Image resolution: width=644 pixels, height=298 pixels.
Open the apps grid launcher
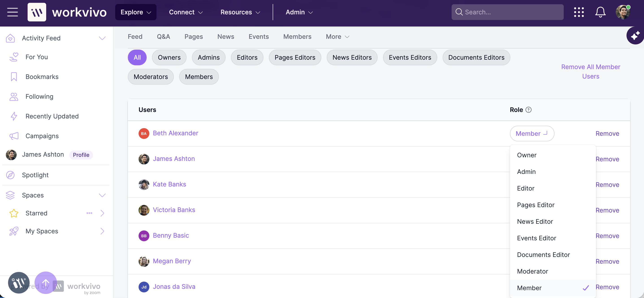tap(579, 12)
